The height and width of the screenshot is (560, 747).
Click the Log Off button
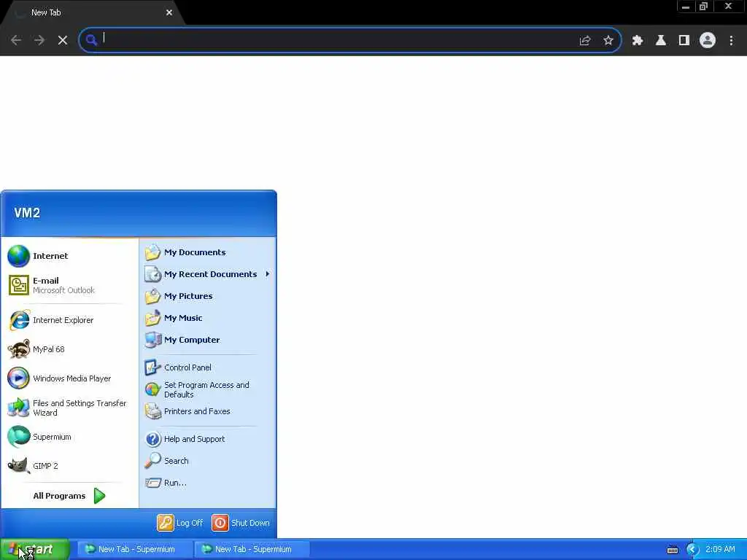[180, 523]
